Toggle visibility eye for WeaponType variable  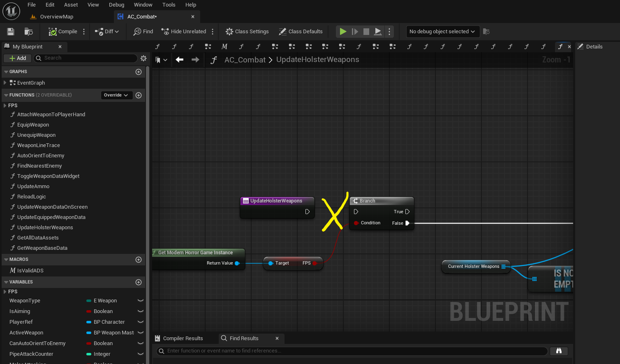click(140, 301)
